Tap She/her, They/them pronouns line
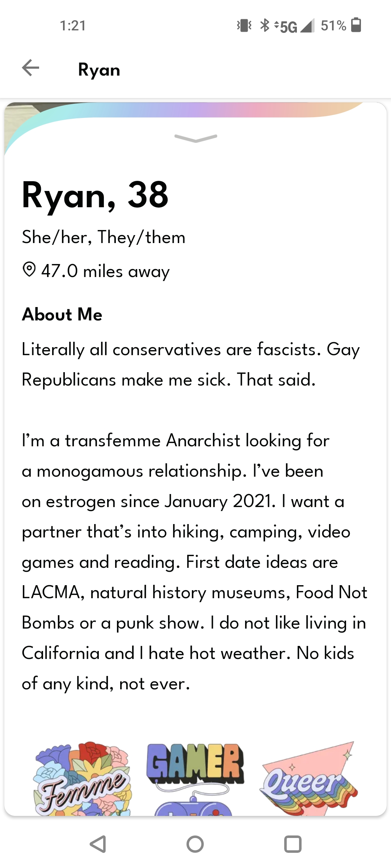This screenshot has width=391, height=868. 104,237
